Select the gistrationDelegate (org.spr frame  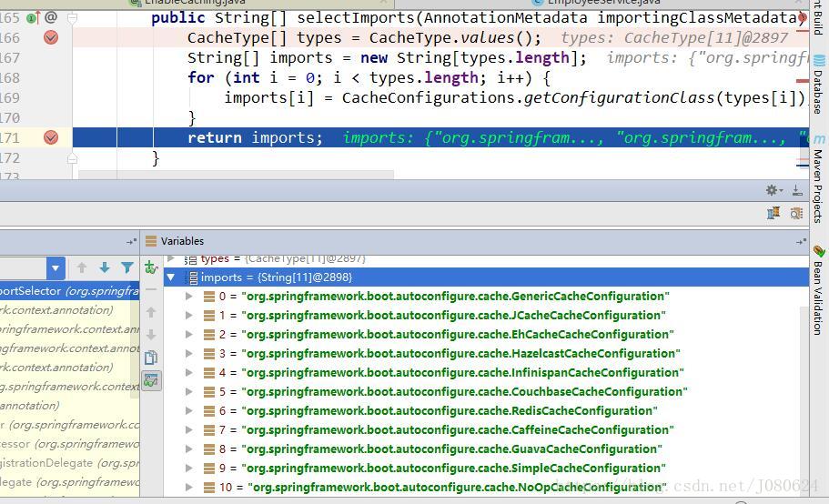pyautogui.click(x=70, y=463)
